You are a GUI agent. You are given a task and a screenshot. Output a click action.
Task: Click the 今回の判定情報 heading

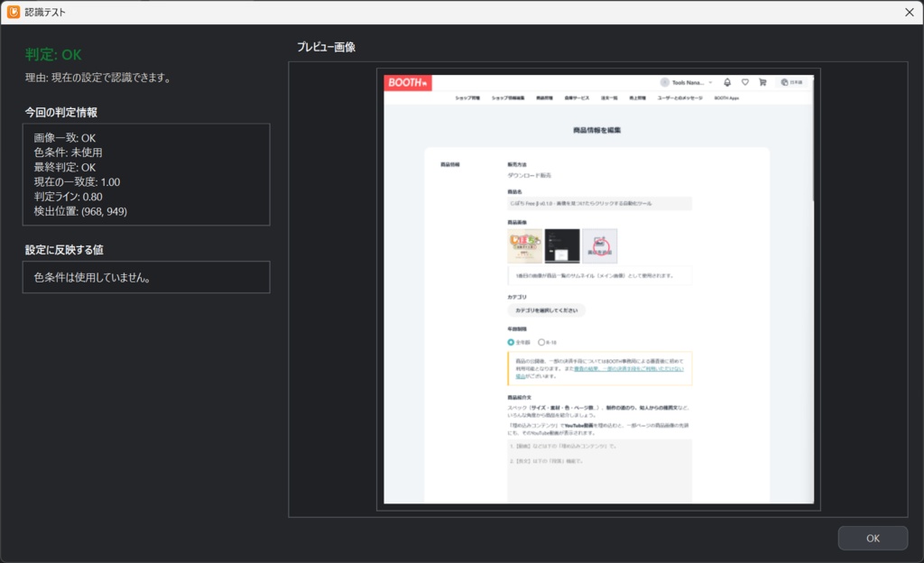(61, 113)
